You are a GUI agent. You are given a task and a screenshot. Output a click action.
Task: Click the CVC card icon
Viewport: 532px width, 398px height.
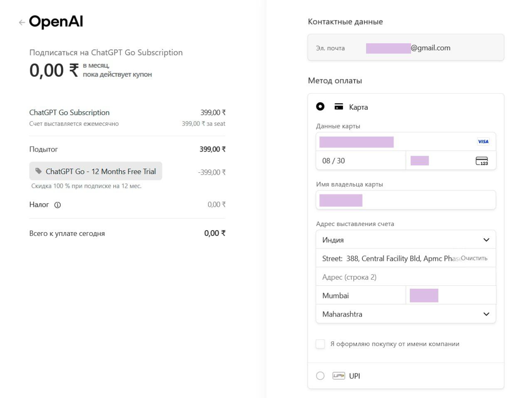[x=482, y=161]
